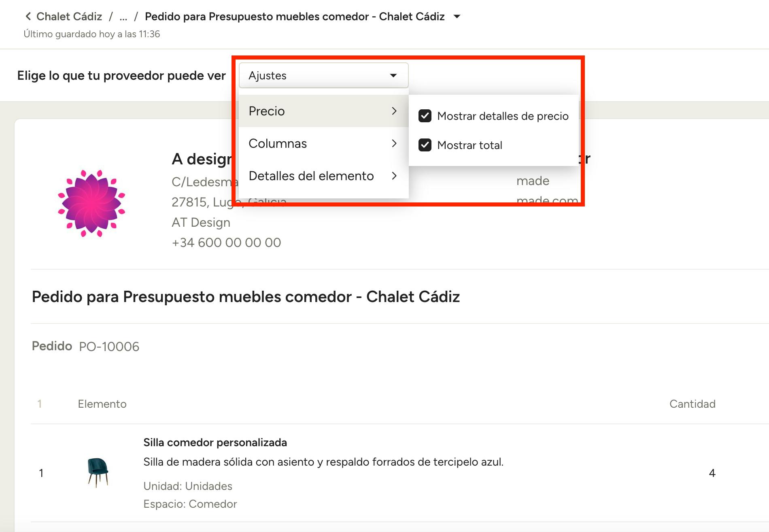Click the breadcrumb ellipsis link
Viewport: 769px width, 532px height.
(123, 17)
